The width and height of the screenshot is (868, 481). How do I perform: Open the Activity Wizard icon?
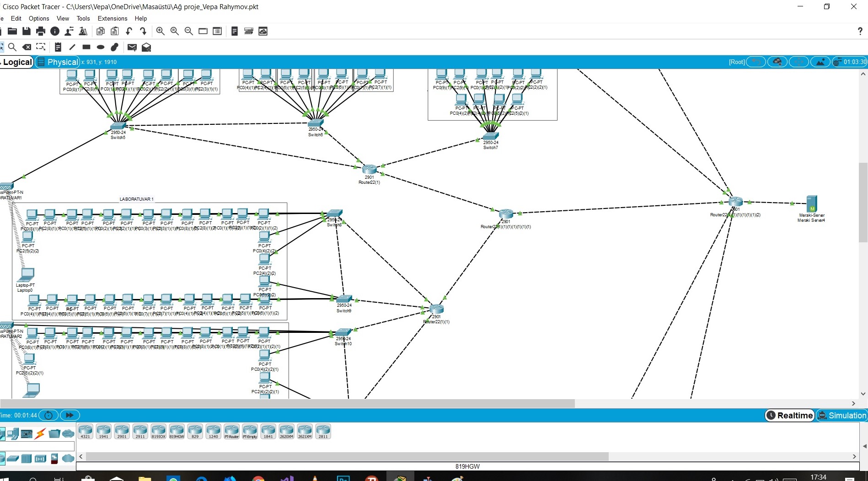pyautogui.click(x=69, y=31)
